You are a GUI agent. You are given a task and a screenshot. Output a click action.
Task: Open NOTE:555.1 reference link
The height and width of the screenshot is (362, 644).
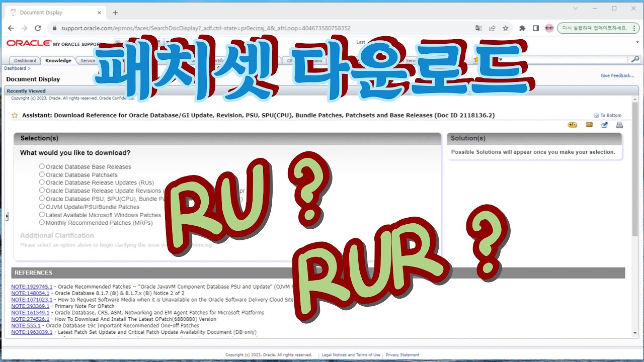[26, 326]
